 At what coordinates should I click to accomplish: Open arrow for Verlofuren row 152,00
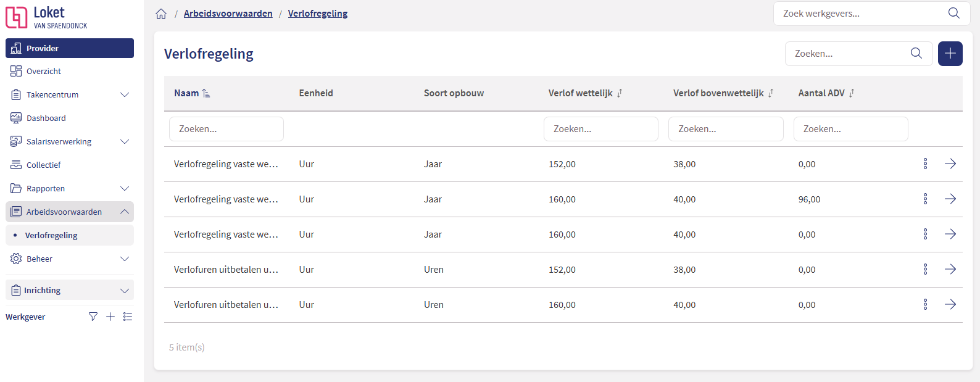950,269
